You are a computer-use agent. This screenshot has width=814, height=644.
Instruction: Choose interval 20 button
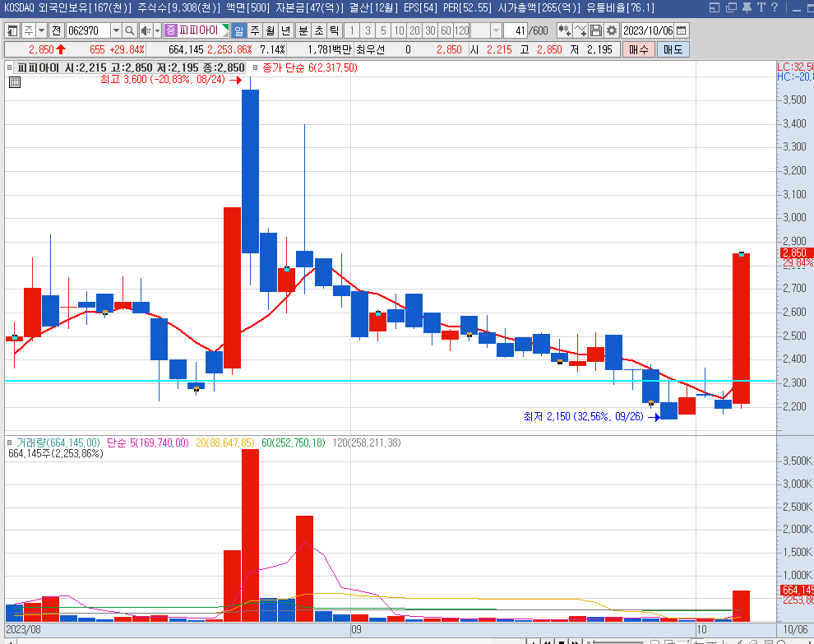414,30
